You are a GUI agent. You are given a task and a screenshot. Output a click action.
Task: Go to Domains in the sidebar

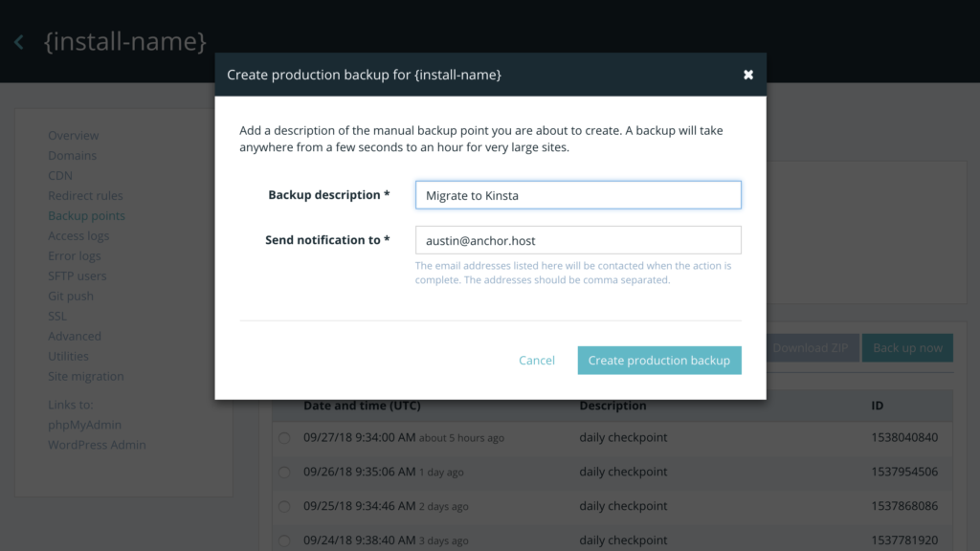(x=73, y=156)
